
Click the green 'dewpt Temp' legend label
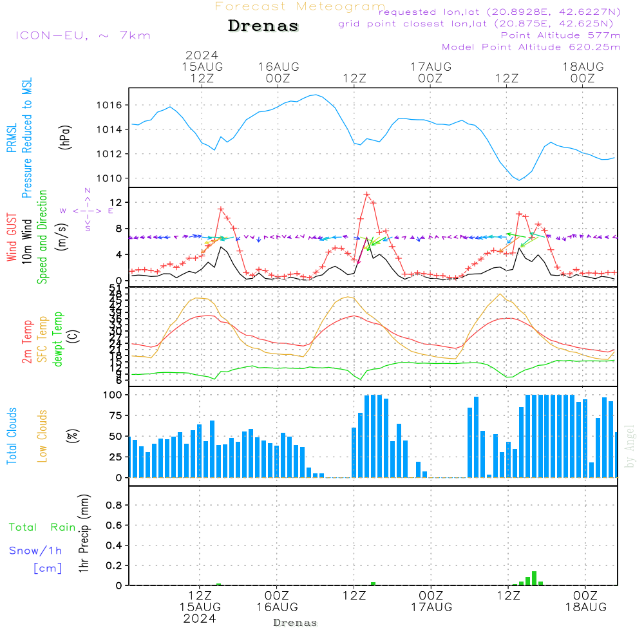[x=57, y=339]
